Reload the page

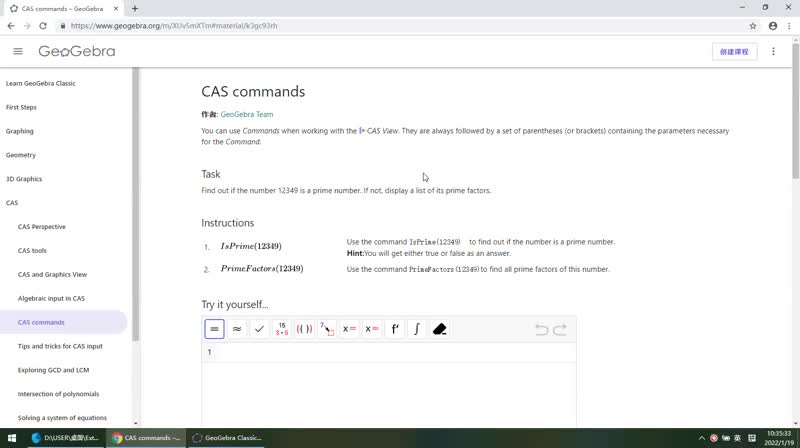click(x=43, y=26)
